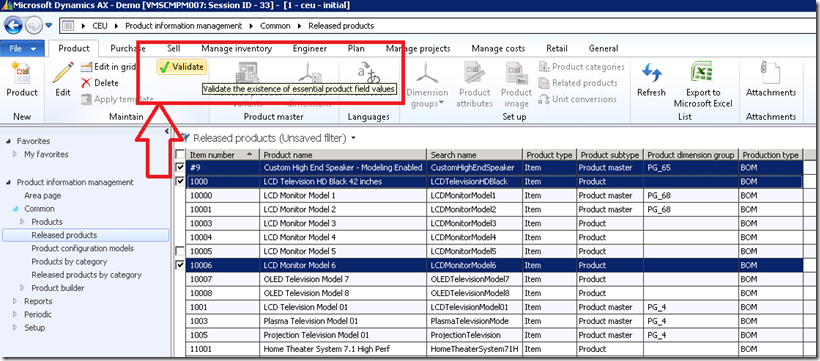Screen dimensions: 820x361
Task: Switch to the General tab
Action: click(x=603, y=48)
